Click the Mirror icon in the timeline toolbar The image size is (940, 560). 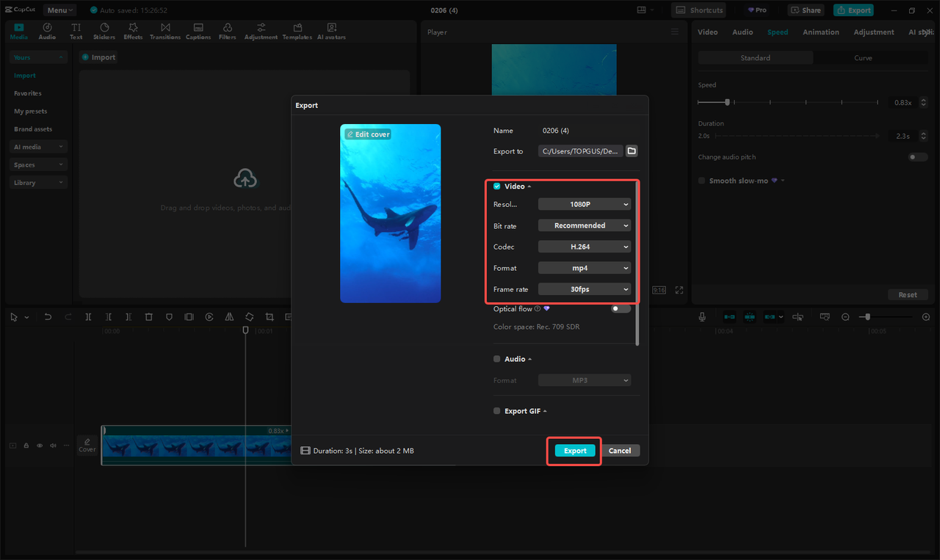click(x=228, y=316)
